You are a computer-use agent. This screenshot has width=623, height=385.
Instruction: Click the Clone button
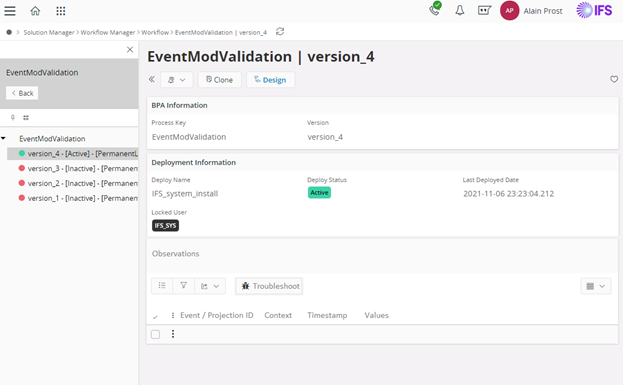pos(219,80)
